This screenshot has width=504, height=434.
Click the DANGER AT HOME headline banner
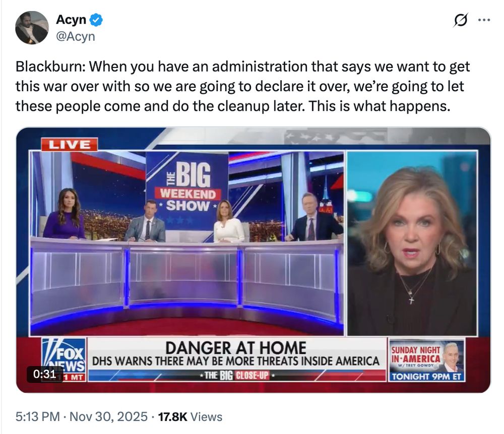(236, 354)
